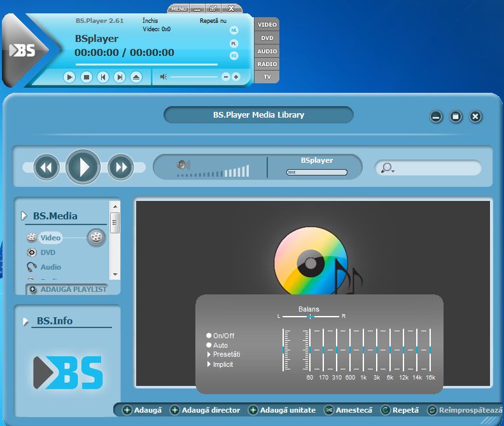This screenshot has height=426, width=504.
Task: Select DVD in BS.Media list
Action: (48, 252)
